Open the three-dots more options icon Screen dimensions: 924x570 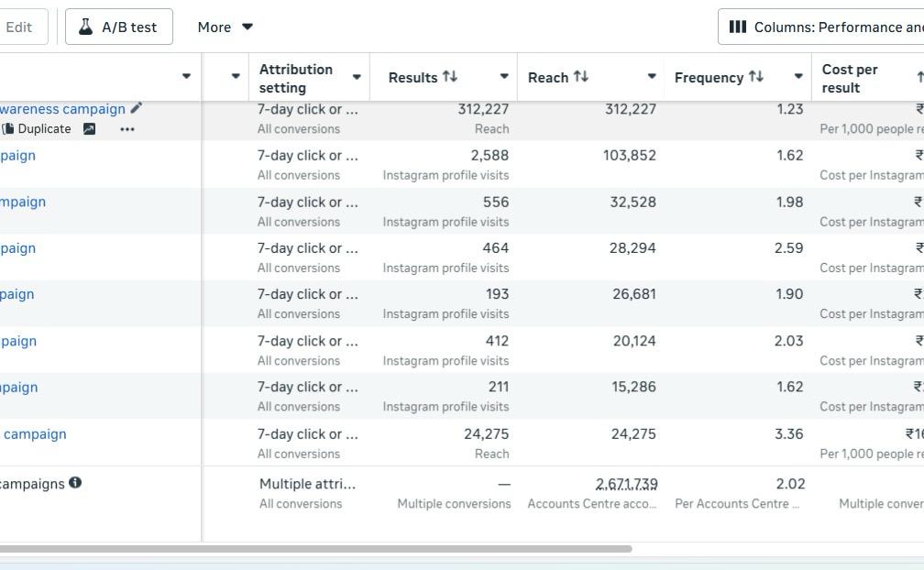[127, 129]
